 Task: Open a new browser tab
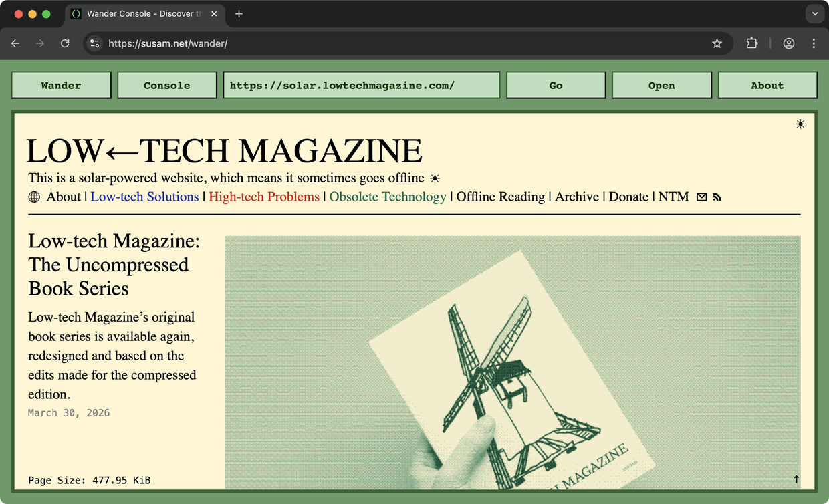239,13
